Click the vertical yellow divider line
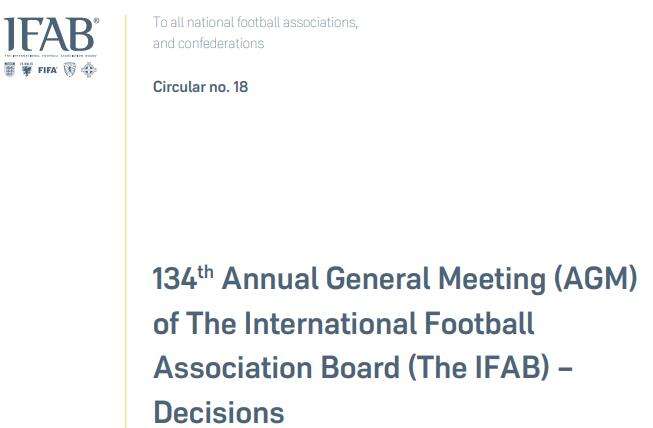The height and width of the screenshot is (428, 653). coord(125,221)
